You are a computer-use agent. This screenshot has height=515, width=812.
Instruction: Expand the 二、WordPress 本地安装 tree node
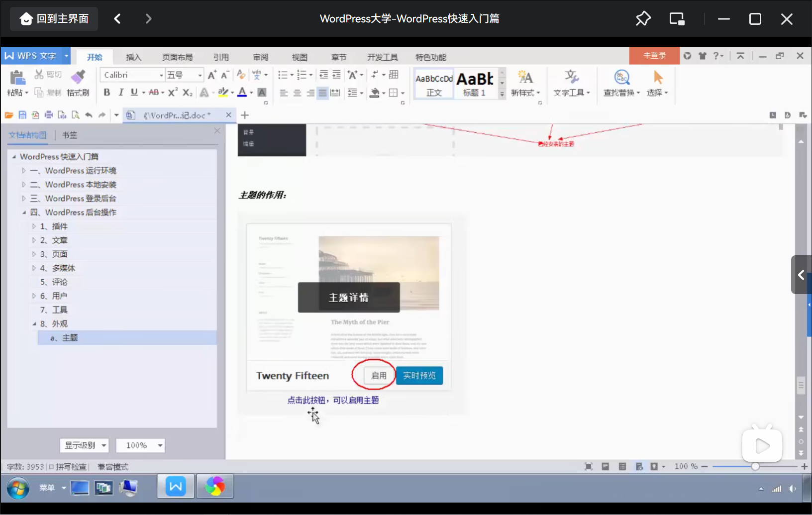[x=23, y=185]
